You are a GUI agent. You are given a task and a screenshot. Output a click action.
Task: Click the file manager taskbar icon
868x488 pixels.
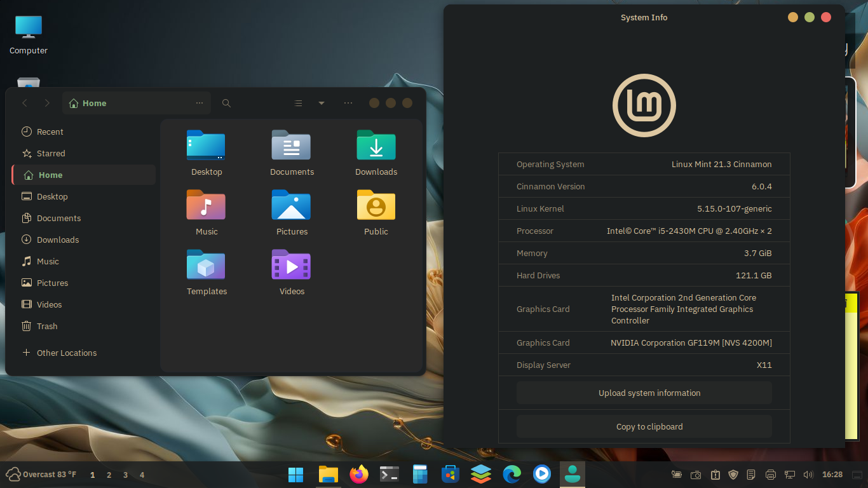click(x=329, y=475)
